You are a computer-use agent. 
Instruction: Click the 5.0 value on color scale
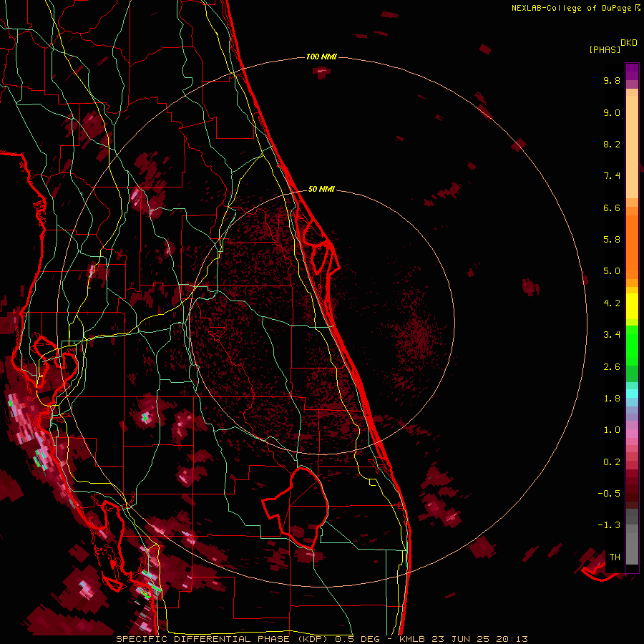612,271
